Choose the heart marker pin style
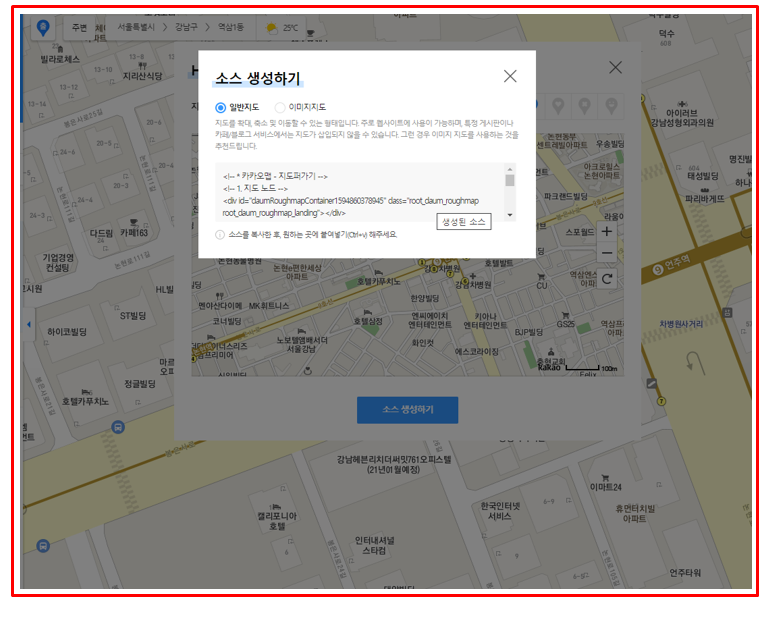The image size is (772, 617). pos(558,106)
